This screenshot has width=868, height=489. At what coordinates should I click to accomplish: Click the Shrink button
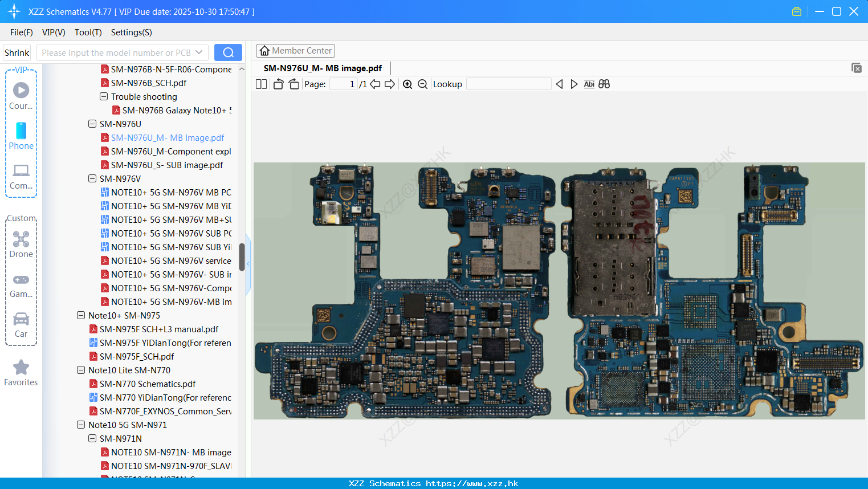point(17,52)
